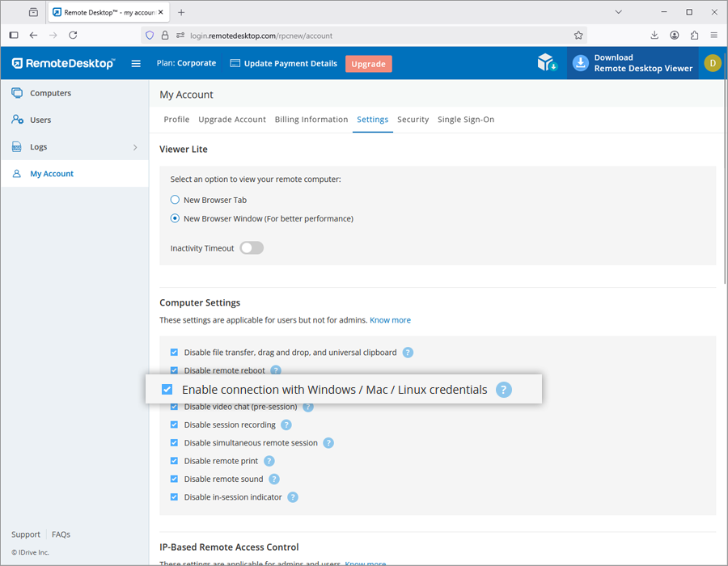Open the Know more link under Computer Settings
This screenshot has height=566, width=728.
pos(390,320)
